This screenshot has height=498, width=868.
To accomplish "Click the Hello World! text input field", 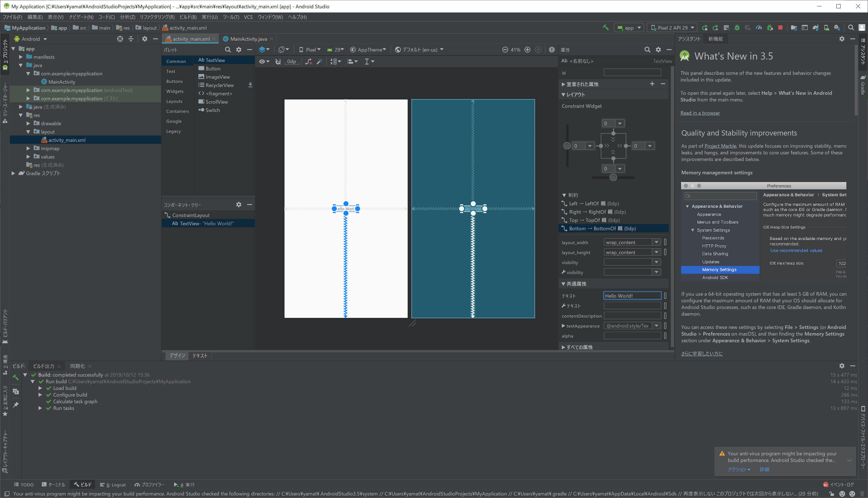I will (632, 295).
